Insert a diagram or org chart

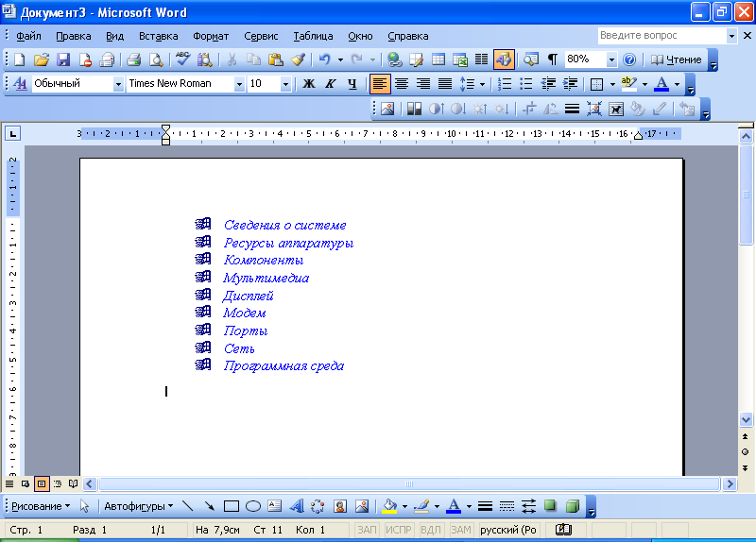(x=318, y=506)
